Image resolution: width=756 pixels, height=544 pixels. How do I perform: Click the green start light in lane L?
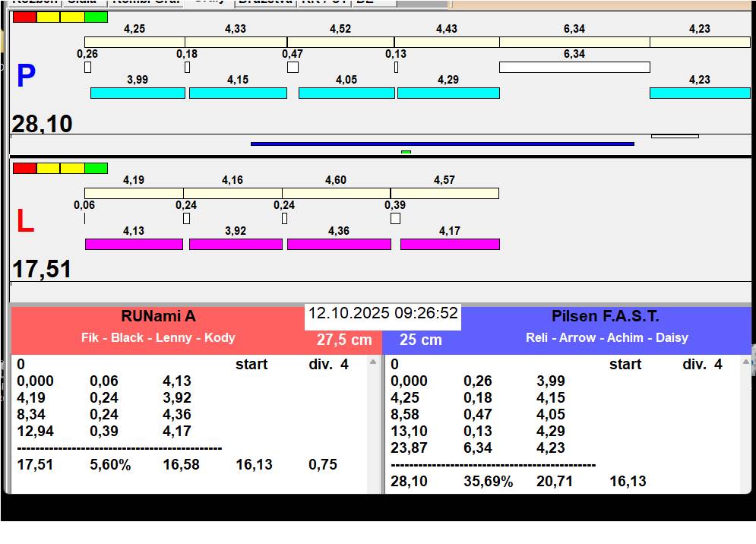point(96,168)
